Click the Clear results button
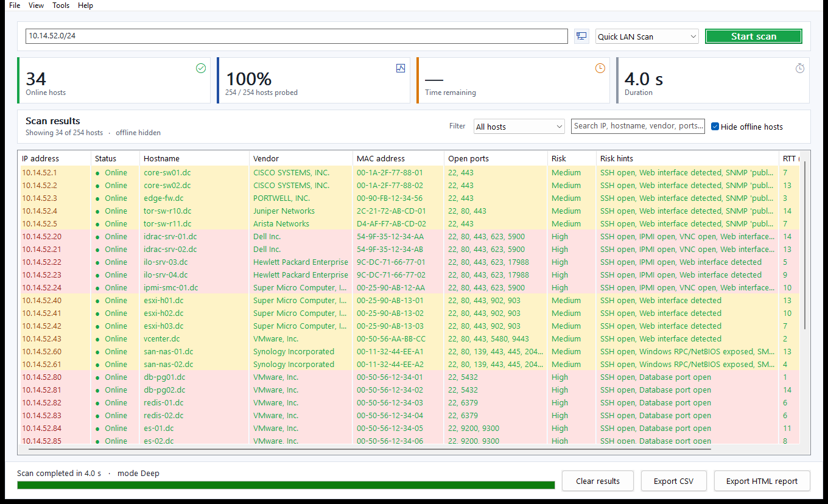 [x=598, y=481]
